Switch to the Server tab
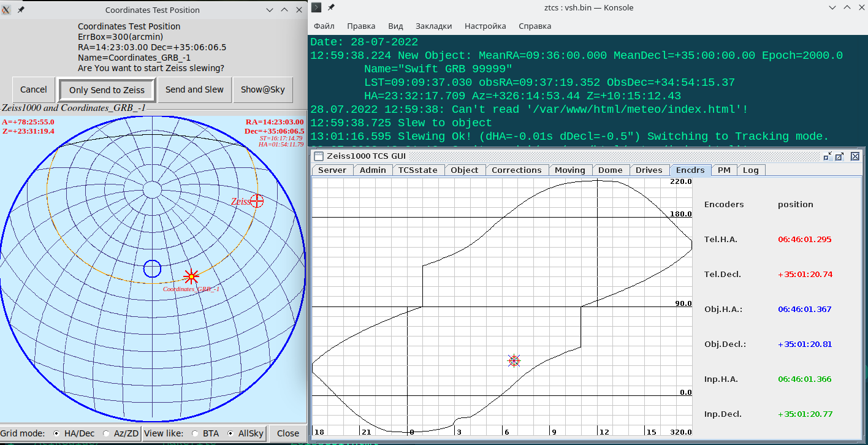The width and height of the screenshot is (868, 445). point(332,170)
